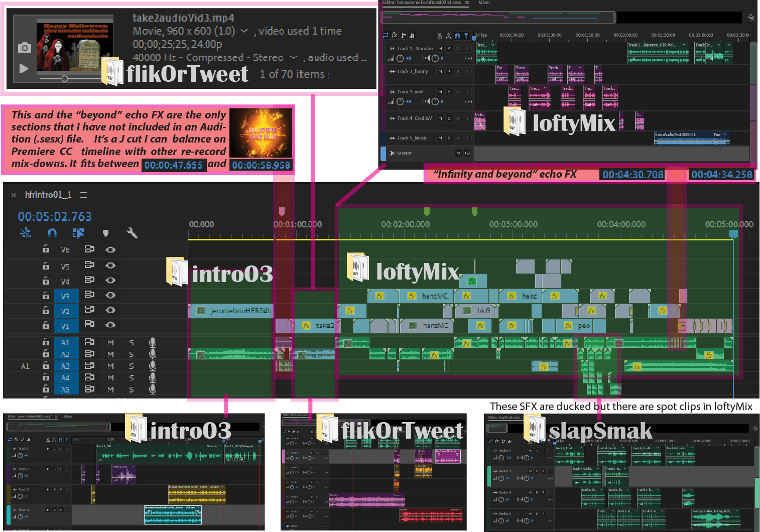The height and width of the screenshot is (532, 760).
Task: Toggle Linked Selection in Premiere timeline
Action: tap(78, 233)
